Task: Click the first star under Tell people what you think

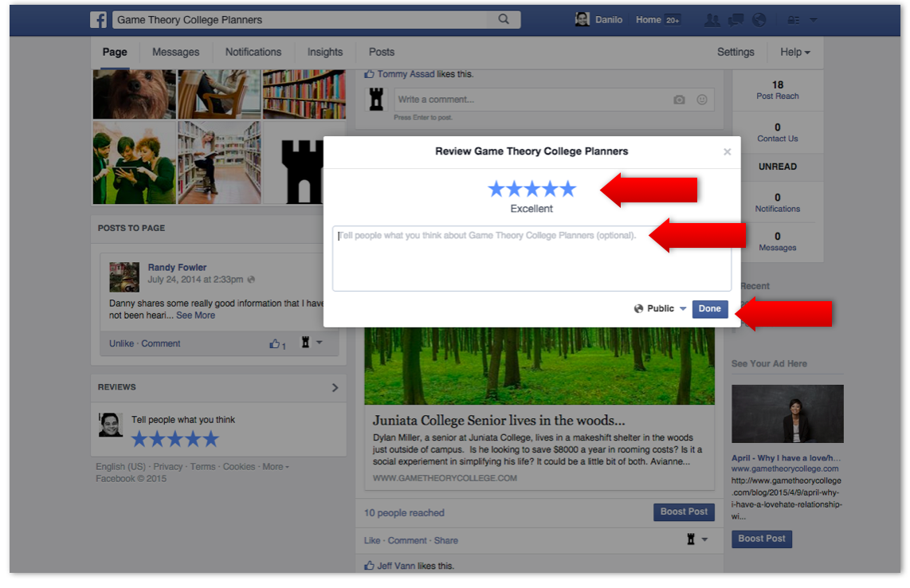Action: pos(139,439)
